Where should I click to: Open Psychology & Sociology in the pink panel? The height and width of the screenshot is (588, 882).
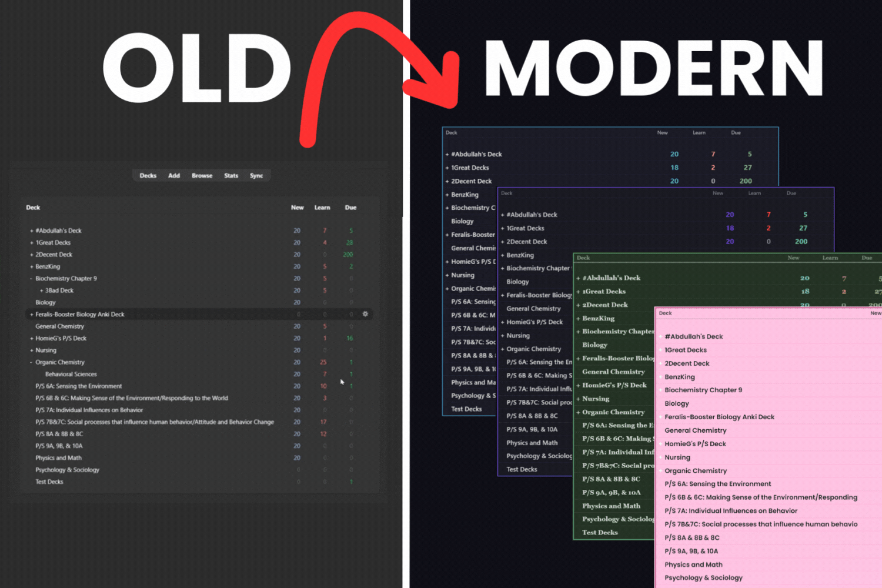[x=703, y=578]
